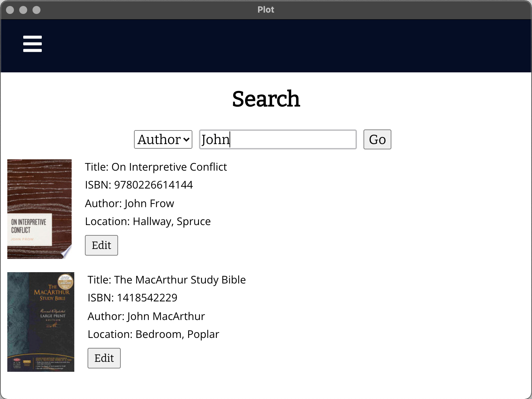Click the ISBN 9780226614144 line
Screen dimensions: 532x399
[x=139, y=185]
